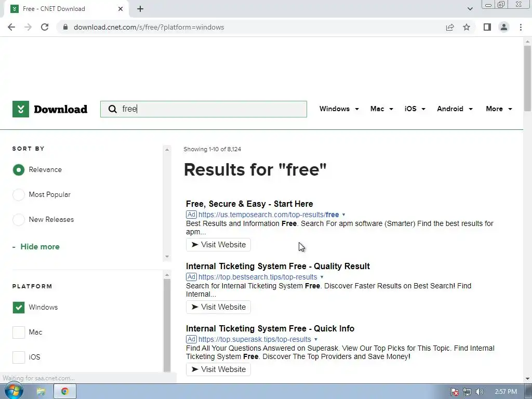Click the address bar URL
The height and width of the screenshot is (399, 532).
click(x=149, y=27)
